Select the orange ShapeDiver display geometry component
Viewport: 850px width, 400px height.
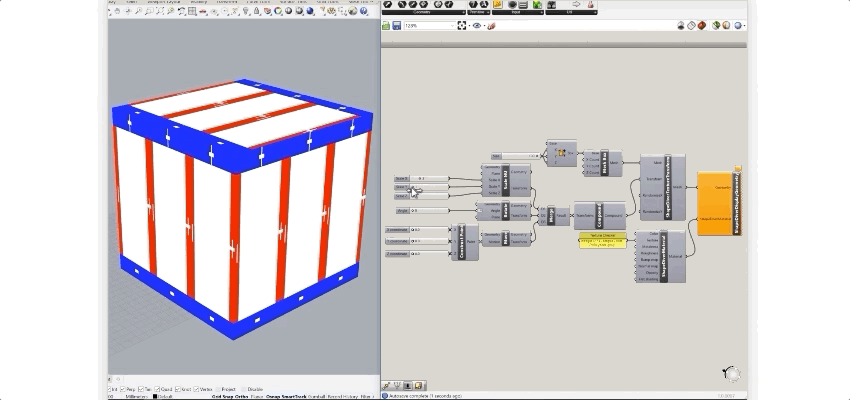click(x=718, y=203)
